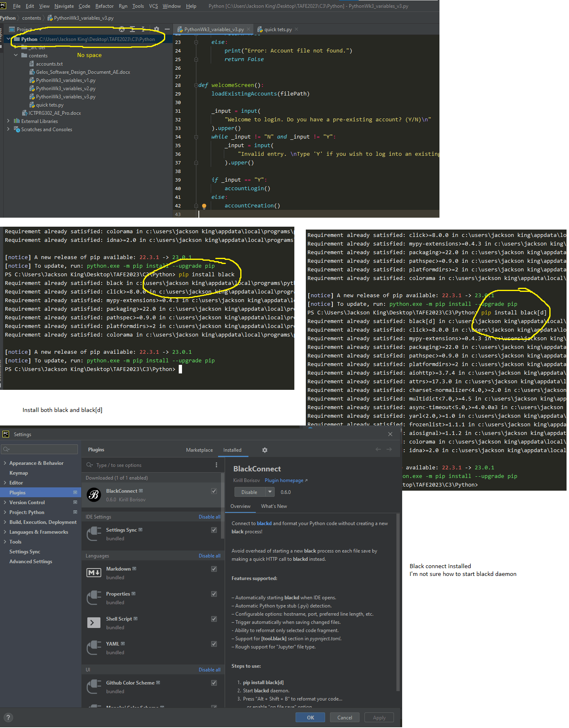This screenshot has height=728, width=569.
Task: Click the Disable button for BlackConnect
Action: (x=249, y=492)
